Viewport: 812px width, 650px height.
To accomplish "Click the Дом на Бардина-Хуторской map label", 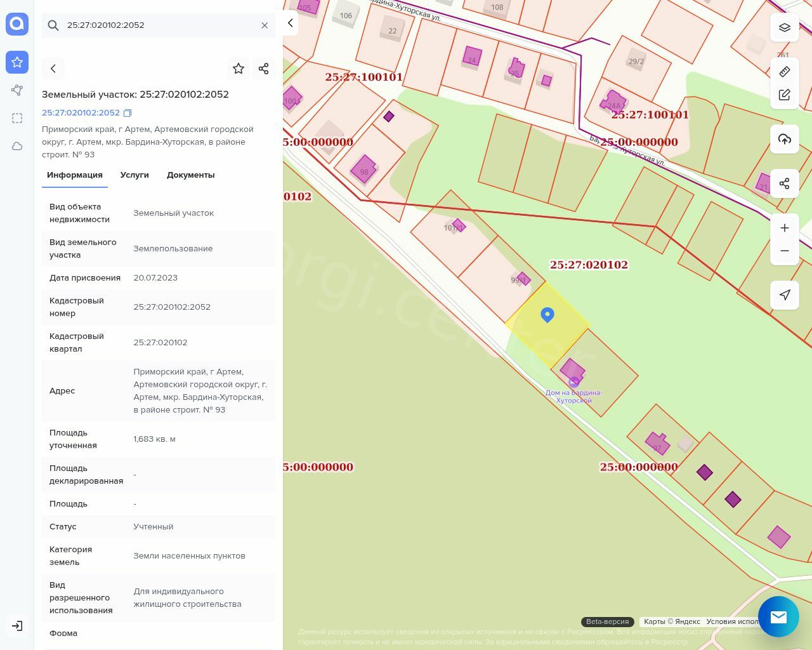I will click(x=573, y=396).
